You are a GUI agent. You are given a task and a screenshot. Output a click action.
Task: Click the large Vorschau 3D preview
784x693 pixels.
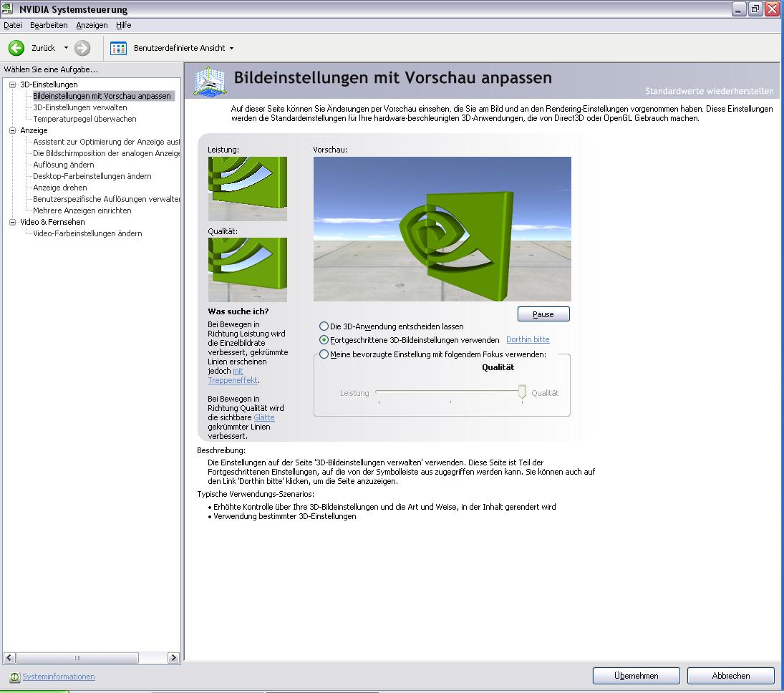point(442,229)
